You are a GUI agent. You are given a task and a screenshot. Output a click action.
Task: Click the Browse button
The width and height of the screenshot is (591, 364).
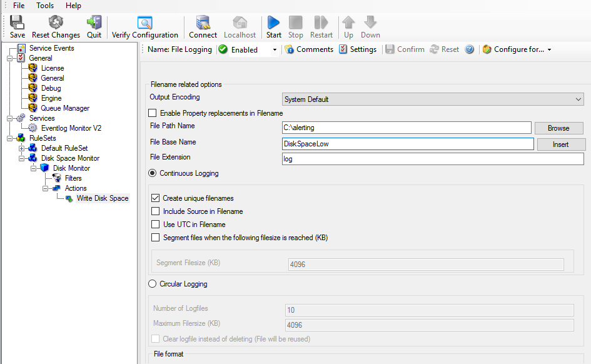click(x=558, y=128)
